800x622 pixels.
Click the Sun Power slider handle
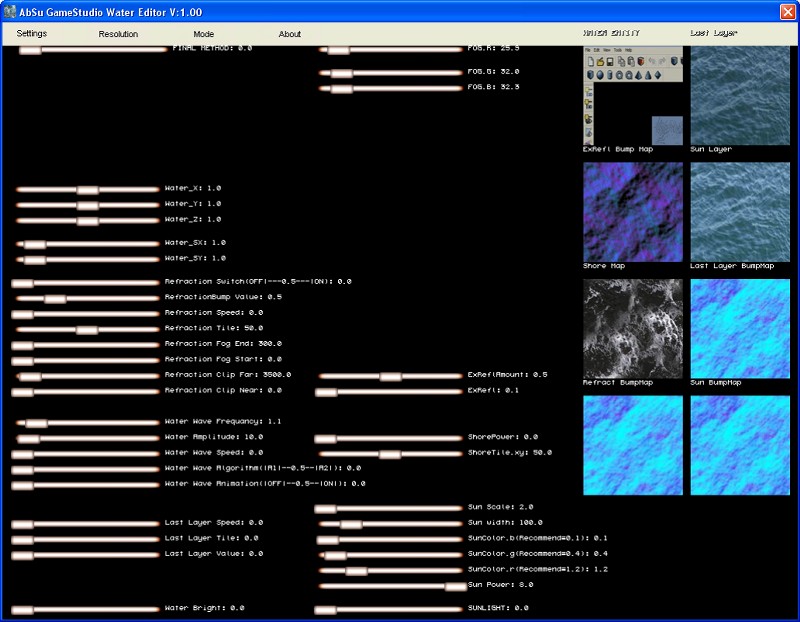coord(455,586)
